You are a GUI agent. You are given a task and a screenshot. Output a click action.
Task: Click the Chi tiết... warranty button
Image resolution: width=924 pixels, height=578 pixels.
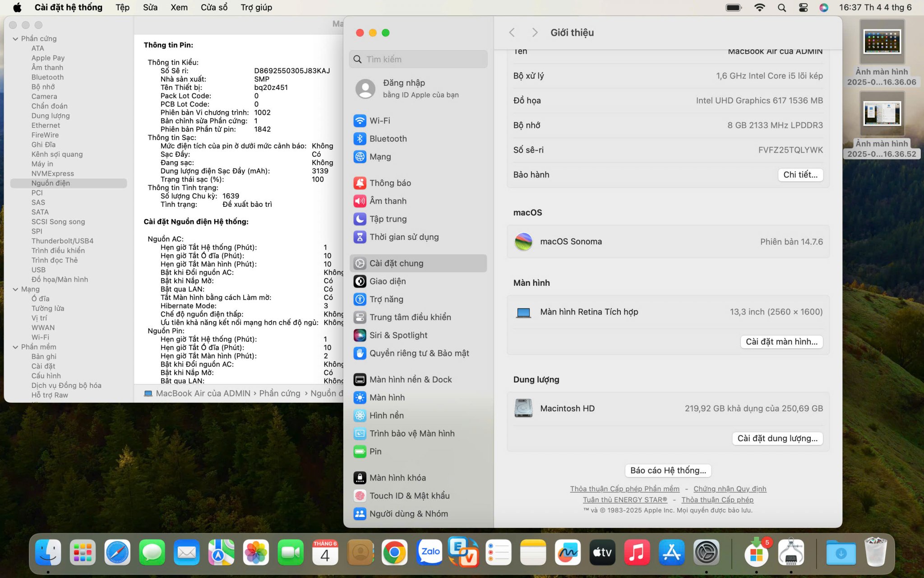(800, 175)
